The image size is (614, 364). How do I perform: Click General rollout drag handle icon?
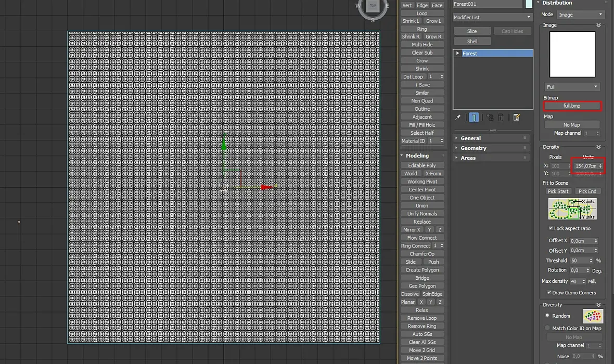(x=525, y=138)
